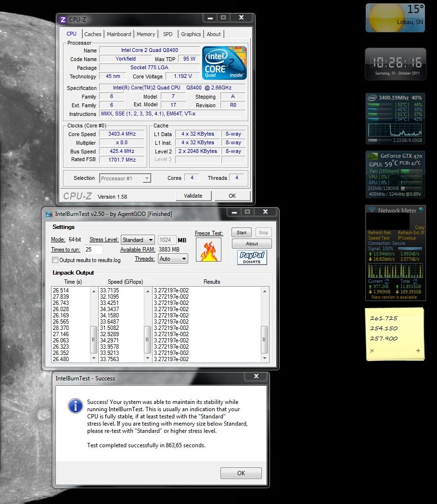437x504 pixels.
Task: Click the Intel Core 2 Quad logo
Action: 224,63
